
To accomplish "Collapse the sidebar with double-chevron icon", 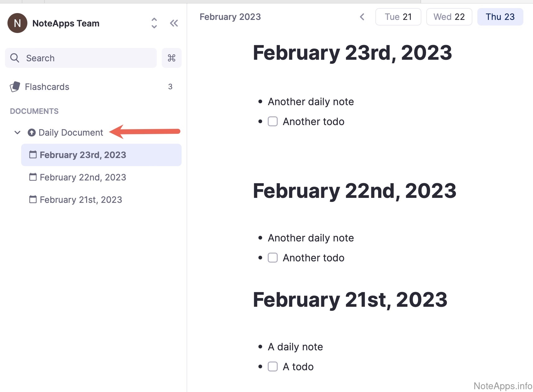I will (x=174, y=23).
